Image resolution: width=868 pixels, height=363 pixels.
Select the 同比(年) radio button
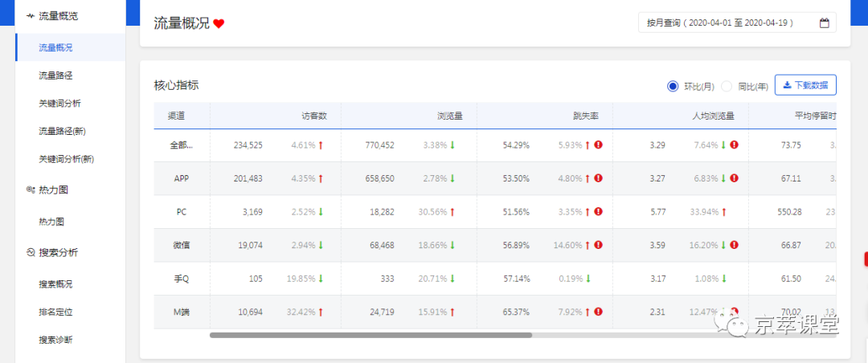727,86
